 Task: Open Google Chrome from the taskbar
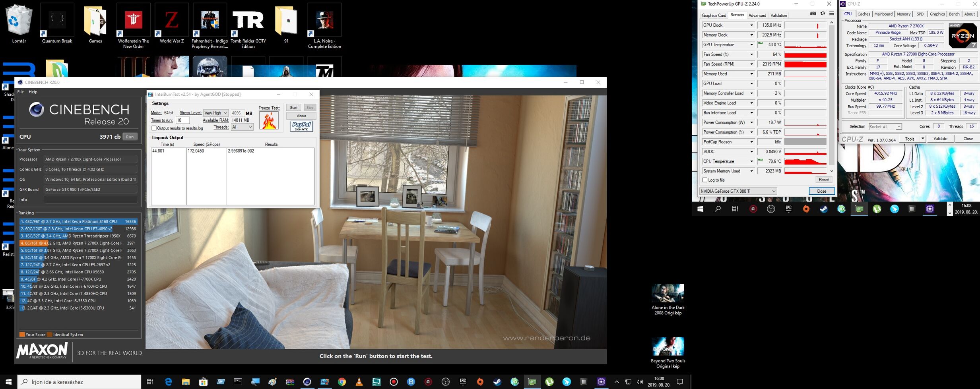pos(342,382)
